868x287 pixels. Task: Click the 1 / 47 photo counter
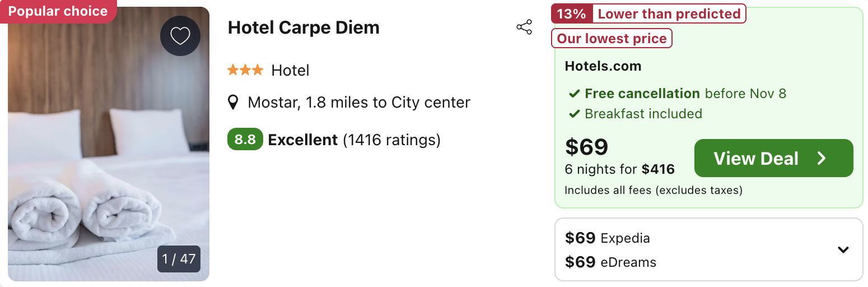179,259
